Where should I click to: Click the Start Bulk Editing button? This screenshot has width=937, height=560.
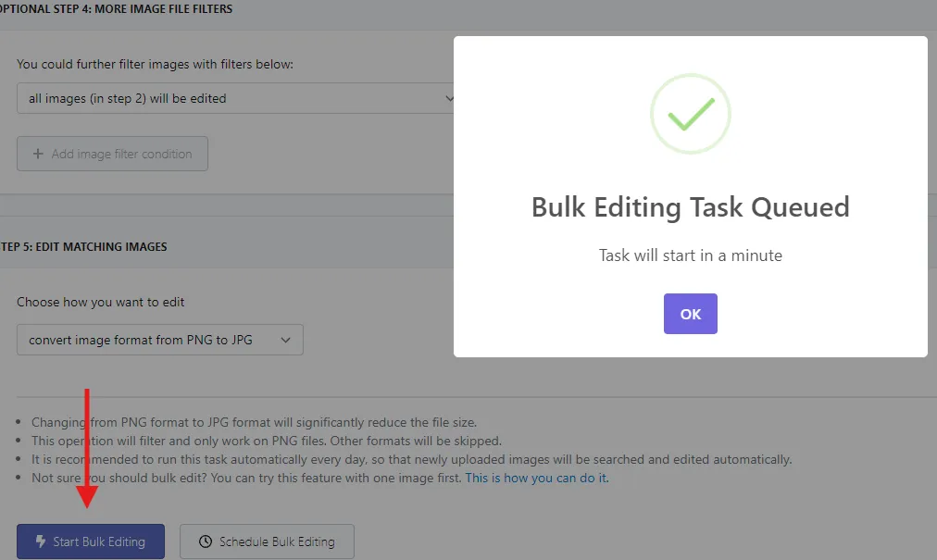point(91,541)
